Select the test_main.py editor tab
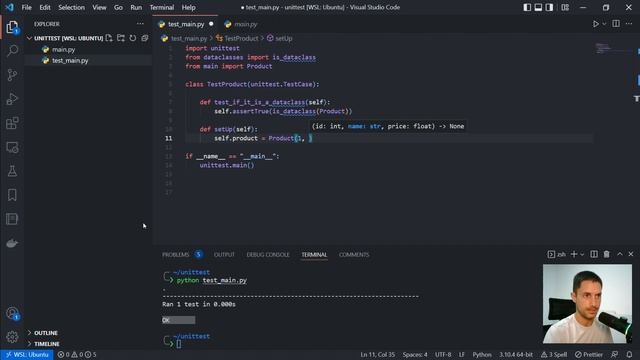Screen dimensions: 640x360 [x=186, y=24]
